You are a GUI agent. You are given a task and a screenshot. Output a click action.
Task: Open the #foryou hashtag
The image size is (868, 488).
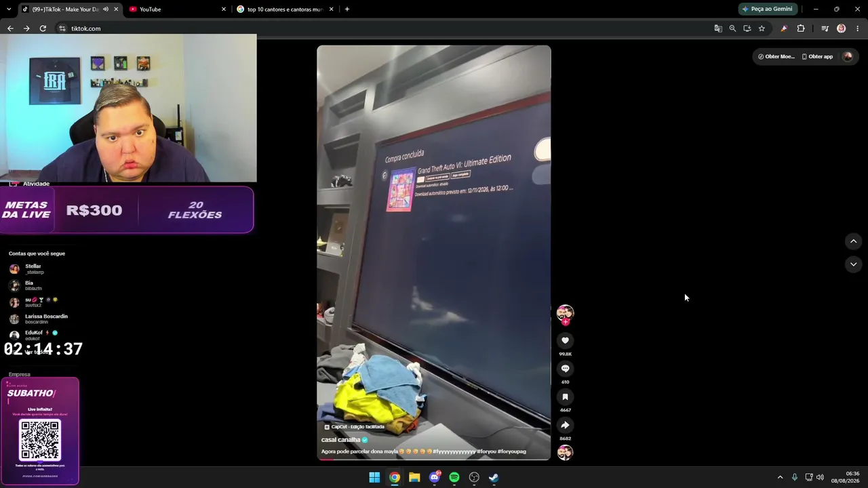point(486,451)
